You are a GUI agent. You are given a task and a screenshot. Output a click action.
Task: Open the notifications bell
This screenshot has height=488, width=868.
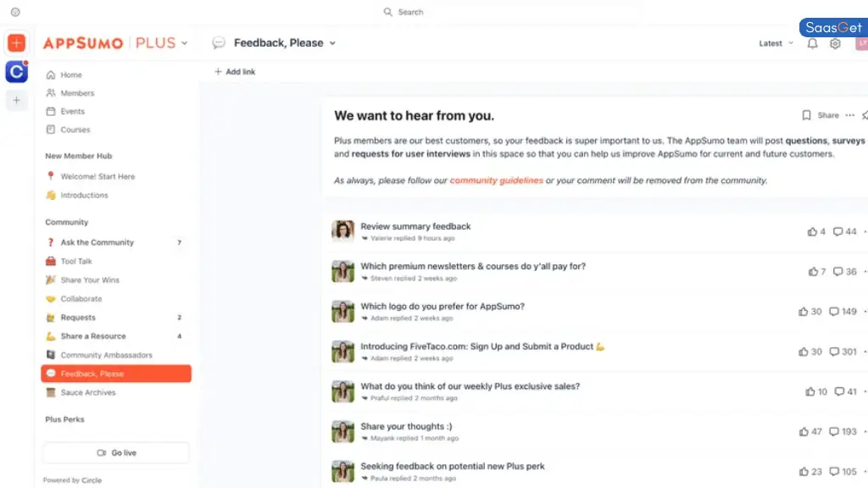pos(812,43)
